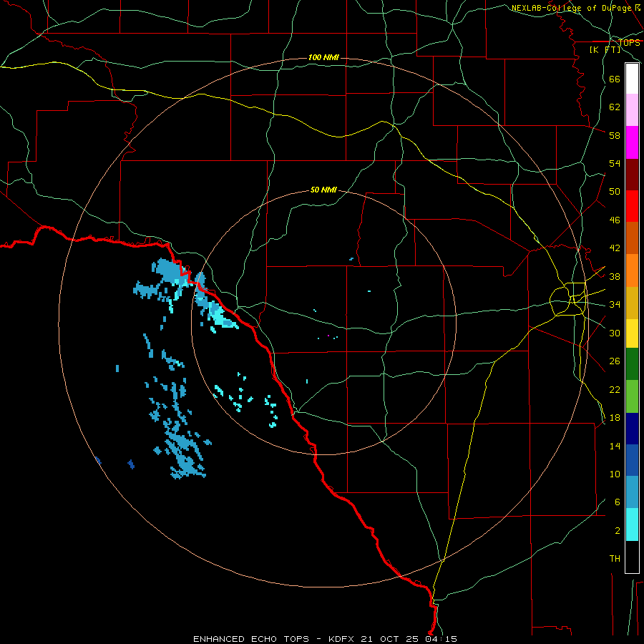Click the [K FT] units label
Screen dimensions: 644x644
coord(605,49)
